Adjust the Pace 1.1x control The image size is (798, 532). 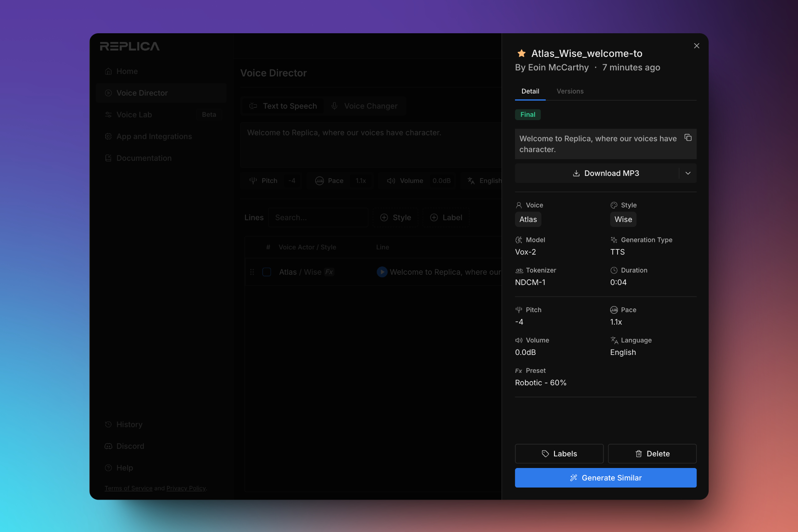pyautogui.click(x=340, y=180)
